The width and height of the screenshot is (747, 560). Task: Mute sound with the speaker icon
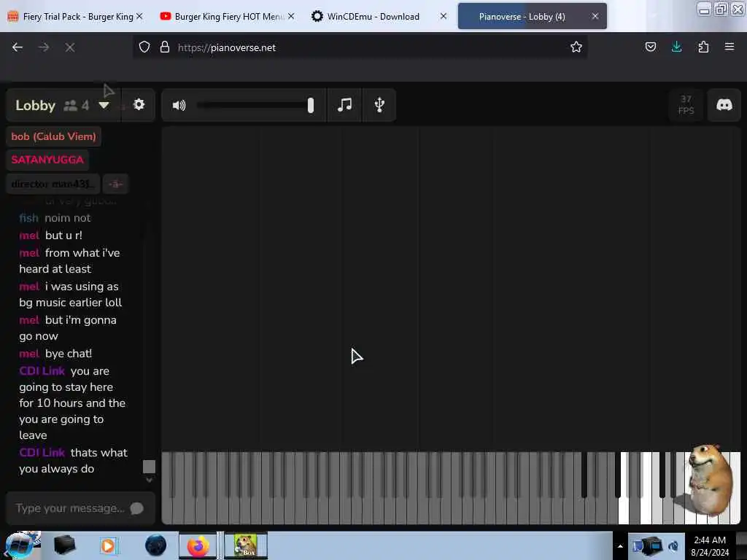point(179,105)
